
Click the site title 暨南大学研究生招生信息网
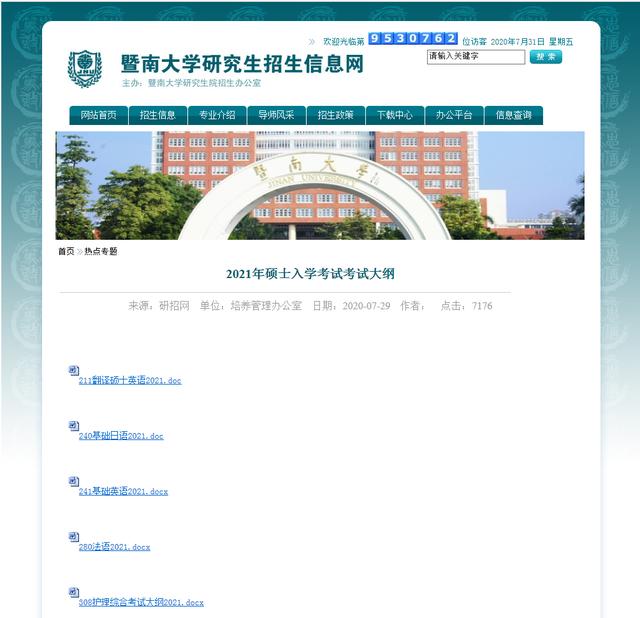[x=242, y=64]
